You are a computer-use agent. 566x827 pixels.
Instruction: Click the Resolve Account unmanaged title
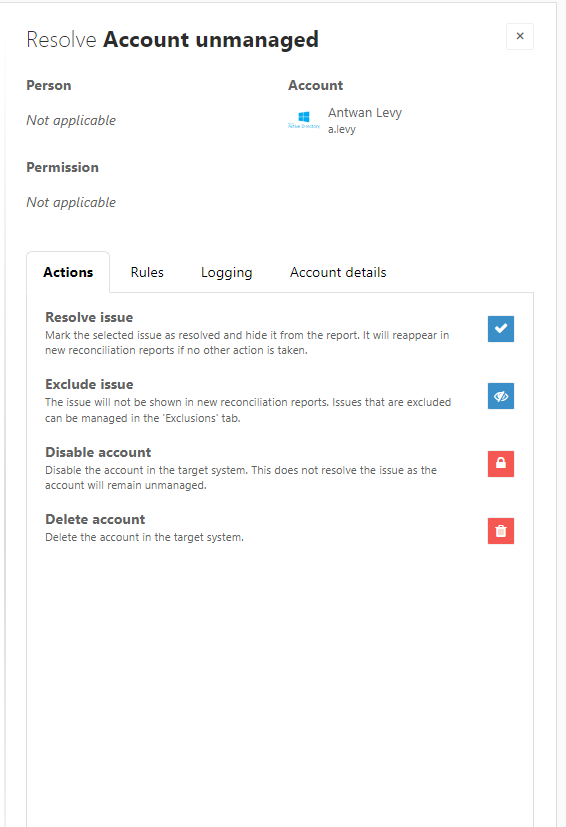point(172,40)
